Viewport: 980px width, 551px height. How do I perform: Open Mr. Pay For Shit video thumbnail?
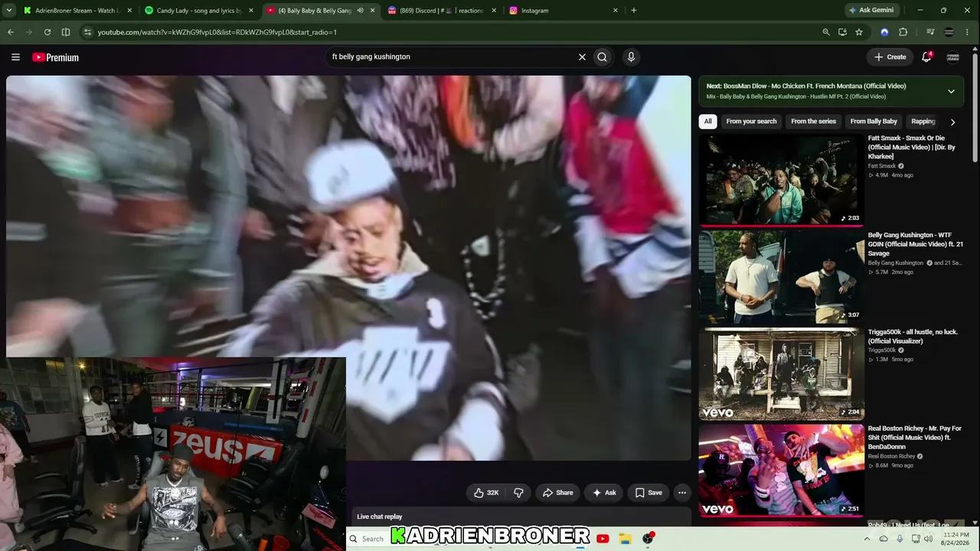781,470
